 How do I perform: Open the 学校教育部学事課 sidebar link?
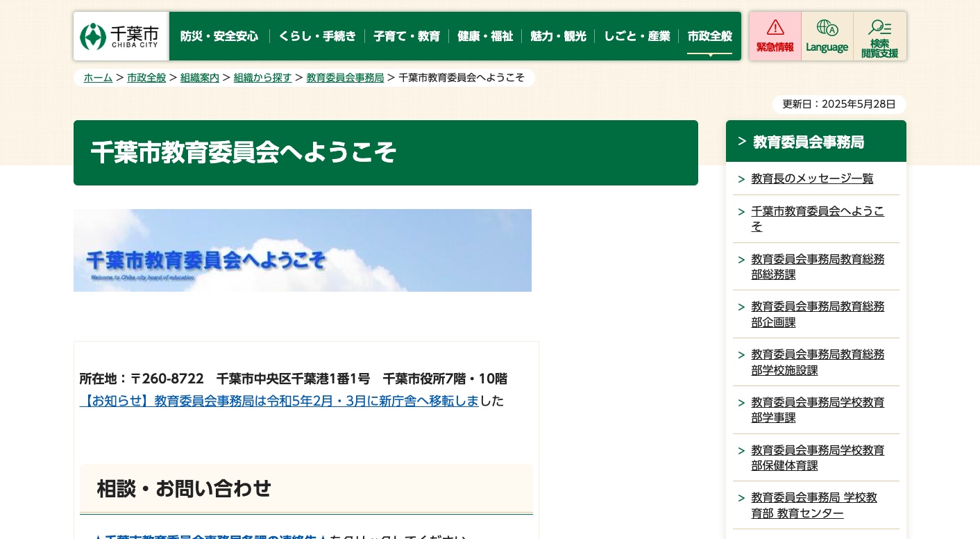818,410
